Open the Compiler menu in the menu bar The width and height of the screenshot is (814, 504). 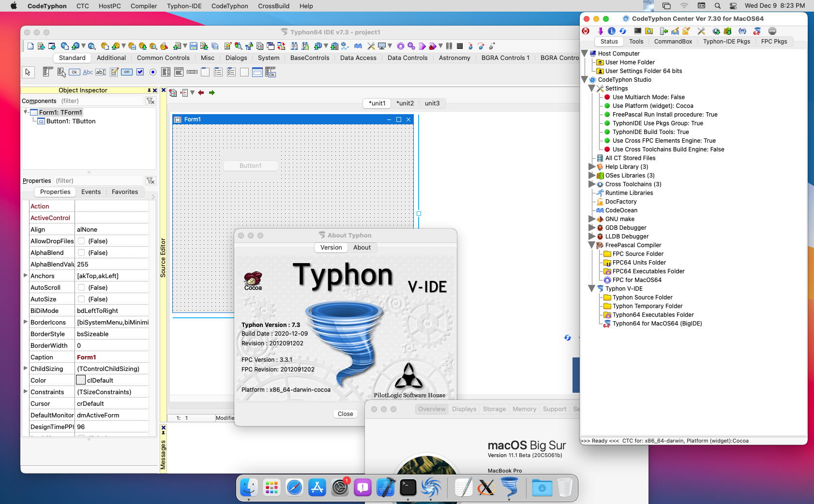coord(144,6)
